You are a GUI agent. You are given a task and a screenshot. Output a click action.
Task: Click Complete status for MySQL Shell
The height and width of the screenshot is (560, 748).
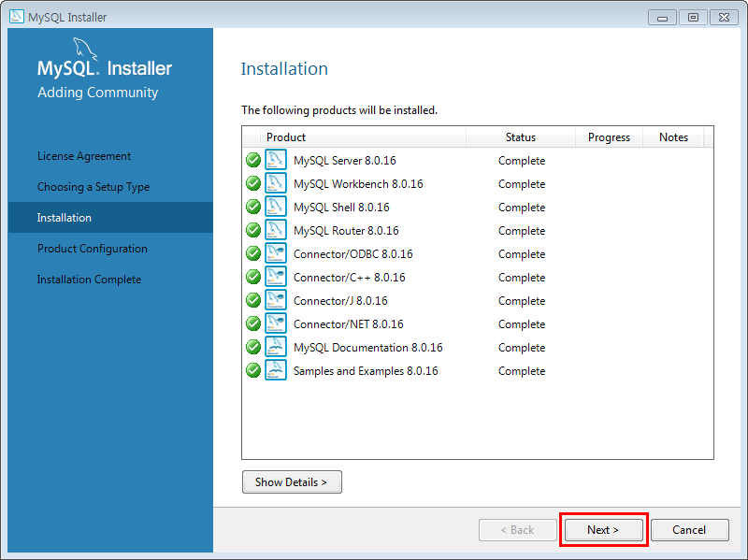point(522,208)
